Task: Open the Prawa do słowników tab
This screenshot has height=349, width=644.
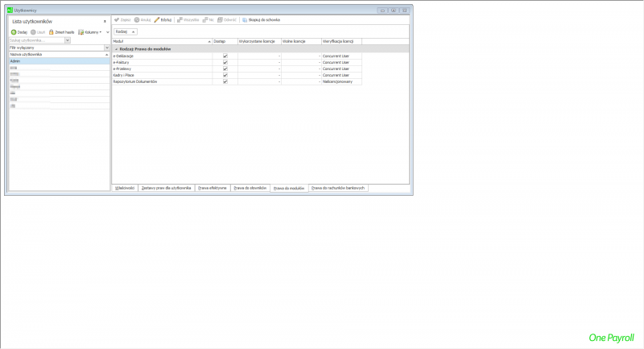Action: 250,188
